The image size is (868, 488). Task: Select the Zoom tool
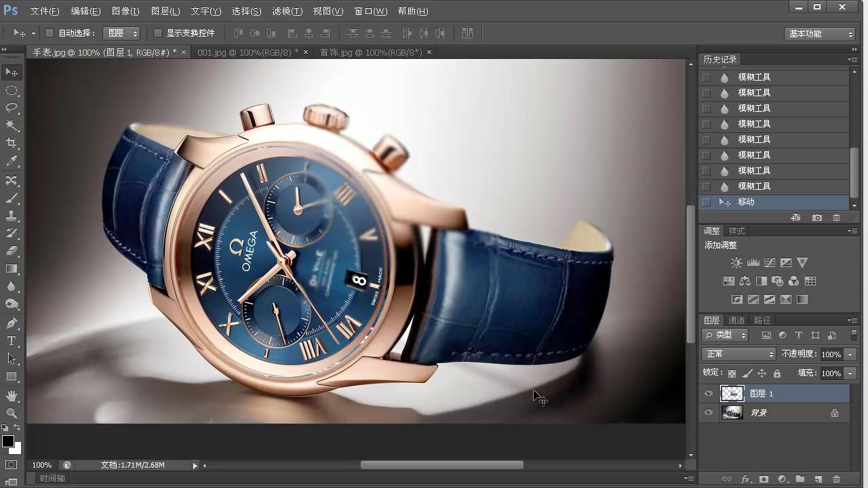coord(12,413)
